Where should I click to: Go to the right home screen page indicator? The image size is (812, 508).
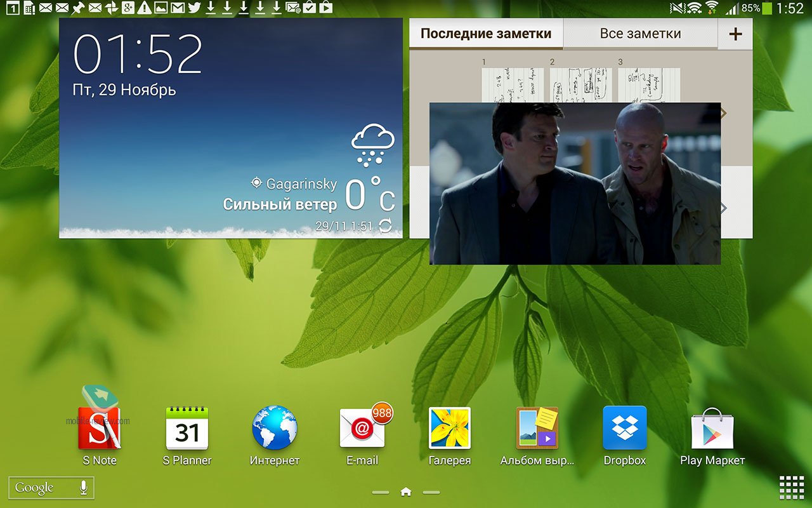click(x=431, y=492)
